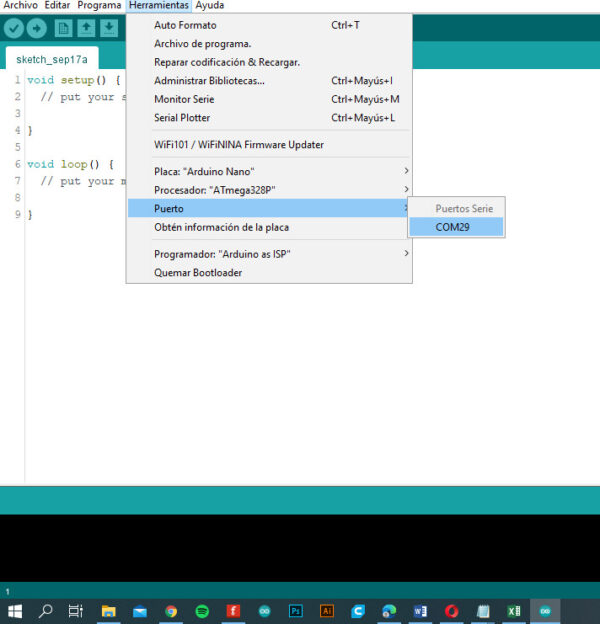The height and width of the screenshot is (624, 600).
Task: Click the Verify sketch checkmark button
Action: click(x=14, y=28)
